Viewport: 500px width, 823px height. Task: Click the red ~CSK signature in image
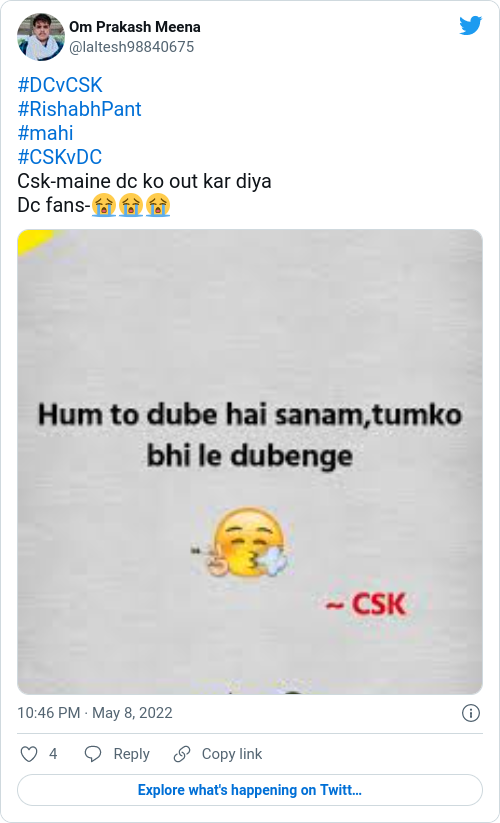click(x=366, y=604)
